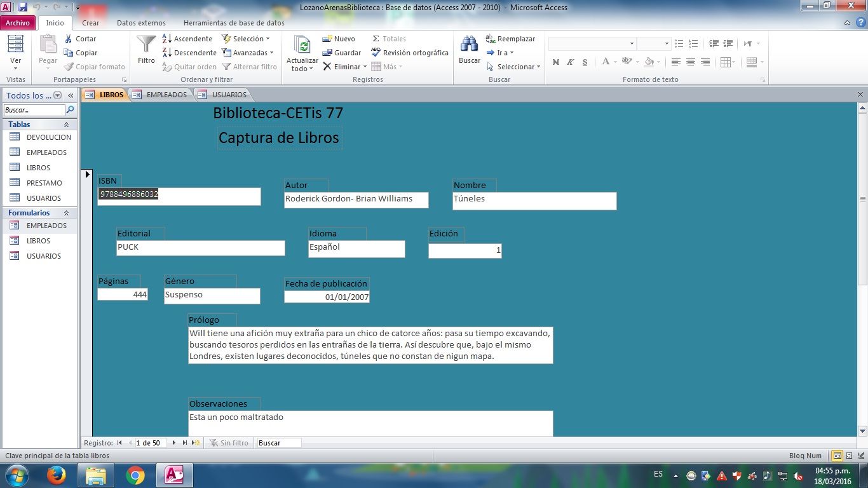
Task: Expand the Eliminar dropdown arrow
Action: click(365, 67)
